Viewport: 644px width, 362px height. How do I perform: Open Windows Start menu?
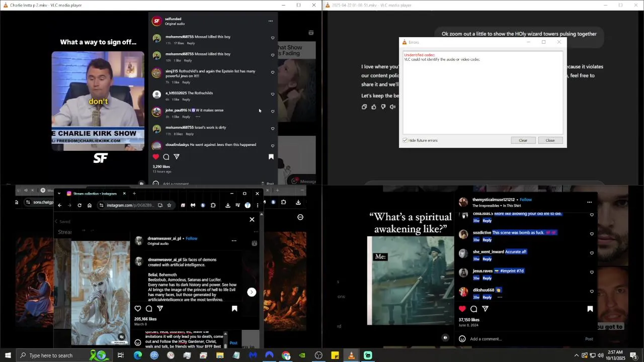[8, 355]
